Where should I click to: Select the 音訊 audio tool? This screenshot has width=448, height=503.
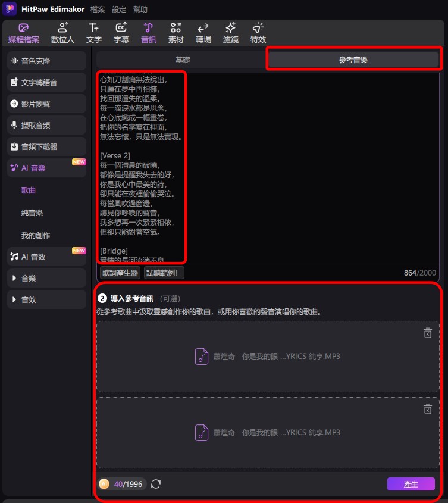[149, 33]
